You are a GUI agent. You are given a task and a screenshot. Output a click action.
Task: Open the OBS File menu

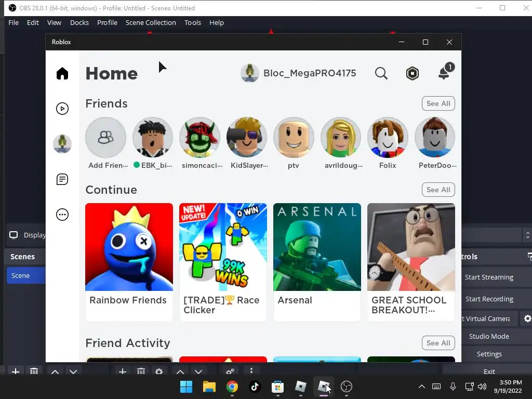pos(14,22)
